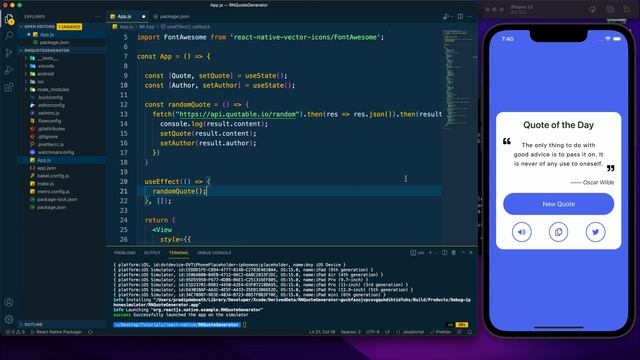Open the Search view in the activity bar
The width and height of the screenshot is (640, 360).
click(x=9, y=36)
